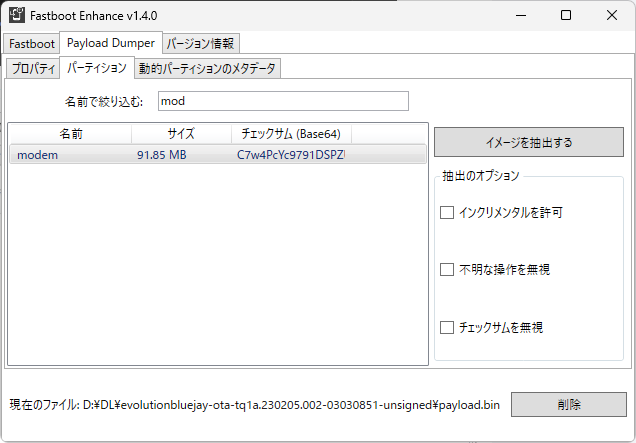Select the パーティション sub-tab
Screen dimensions: 636x443
97,67
